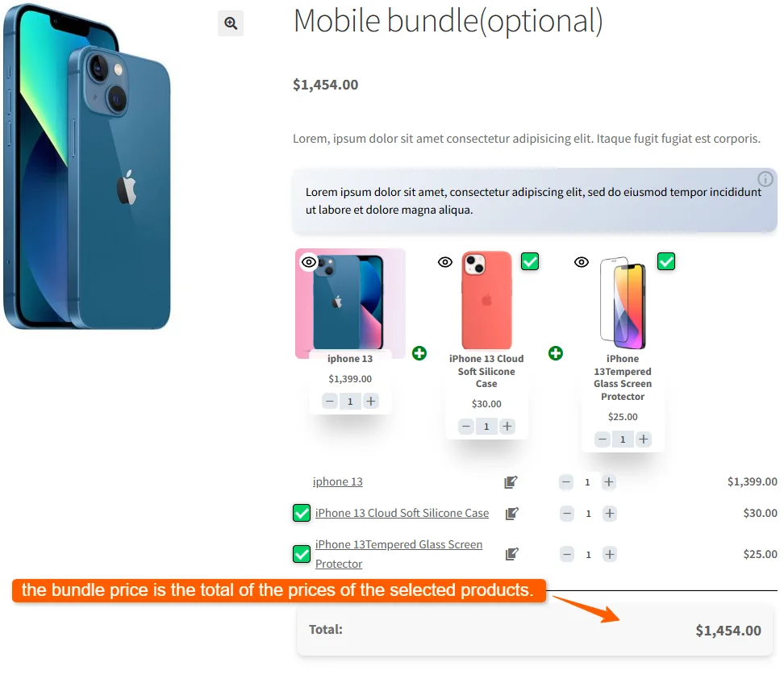Image resolution: width=784 pixels, height=679 pixels.
Task: Open the iphone 13 product link
Action: [337, 481]
